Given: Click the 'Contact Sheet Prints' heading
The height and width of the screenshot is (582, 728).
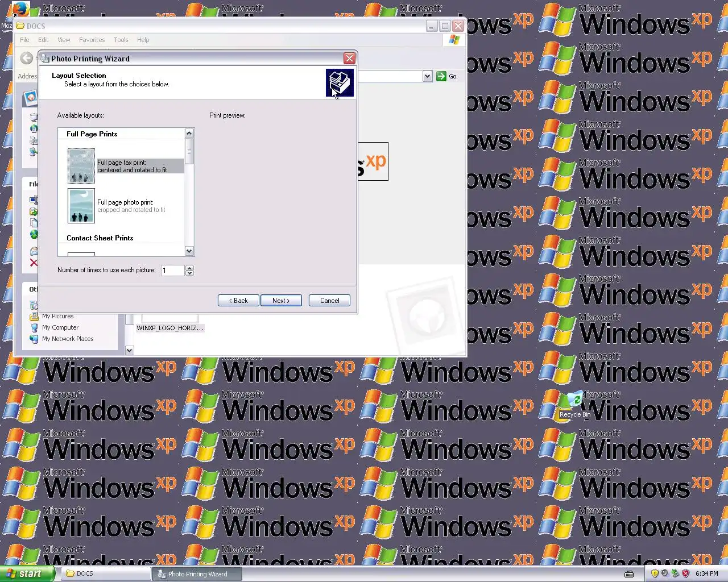Looking at the screenshot, I should (x=100, y=238).
